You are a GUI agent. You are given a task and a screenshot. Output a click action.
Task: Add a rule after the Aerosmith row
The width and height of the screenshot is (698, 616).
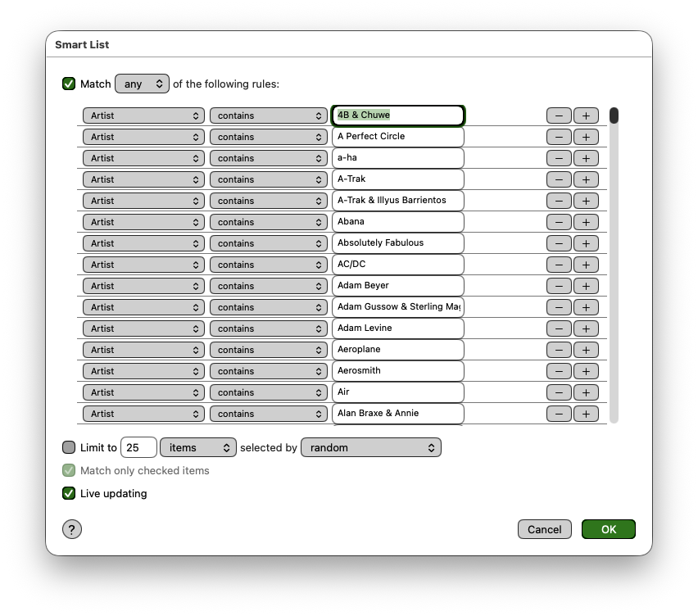[586, 371]
